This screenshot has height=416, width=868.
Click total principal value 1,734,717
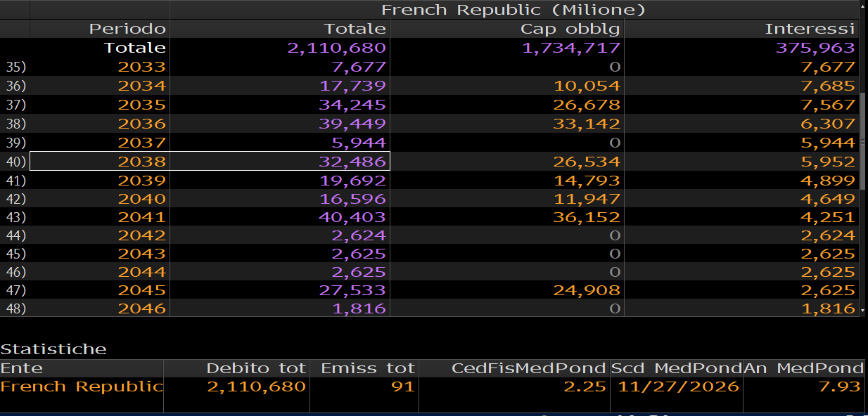tap(571, 48)
